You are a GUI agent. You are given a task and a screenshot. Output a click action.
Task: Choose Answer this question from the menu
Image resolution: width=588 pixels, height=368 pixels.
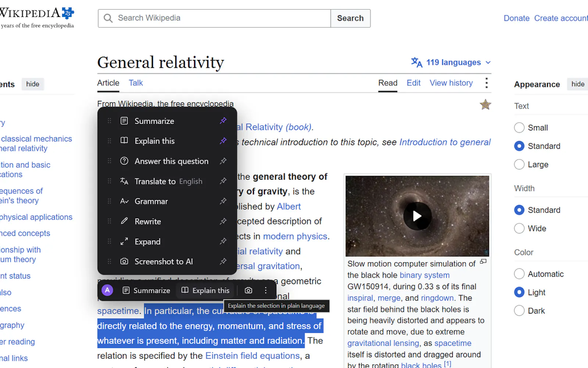coord(171,161)
